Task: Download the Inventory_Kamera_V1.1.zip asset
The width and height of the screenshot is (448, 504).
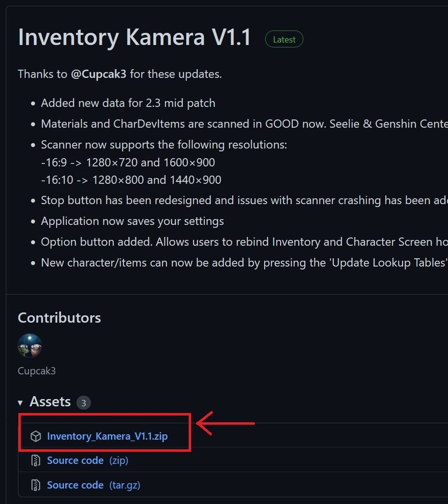Action: pos(107,436)
